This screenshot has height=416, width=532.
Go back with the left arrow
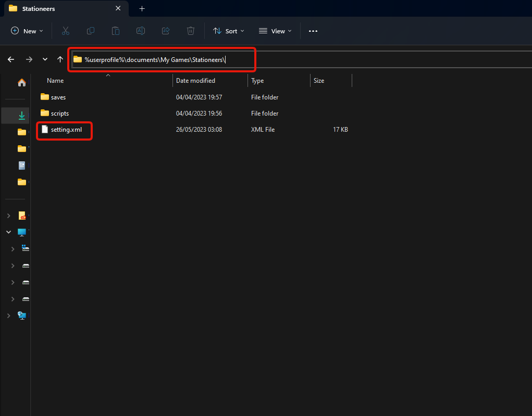[11, 59]
